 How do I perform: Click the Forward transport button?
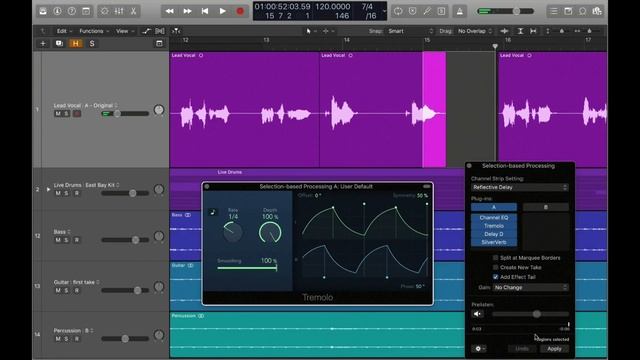(x=187, y=11)
